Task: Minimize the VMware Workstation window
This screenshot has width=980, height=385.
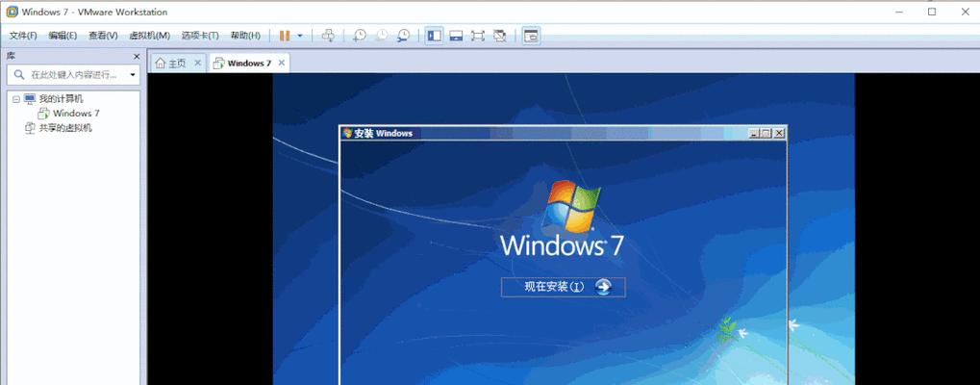Action: [x=899, y=12]
